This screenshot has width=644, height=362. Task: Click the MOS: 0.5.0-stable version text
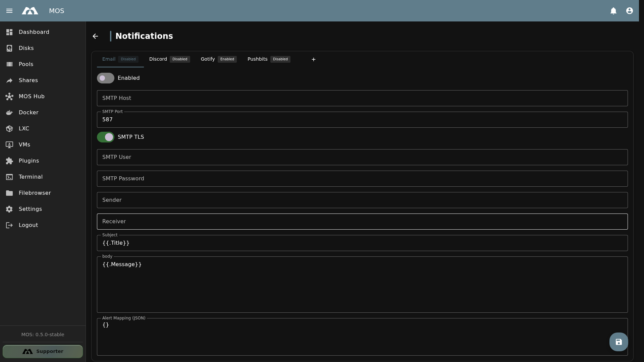pos(43,335)
